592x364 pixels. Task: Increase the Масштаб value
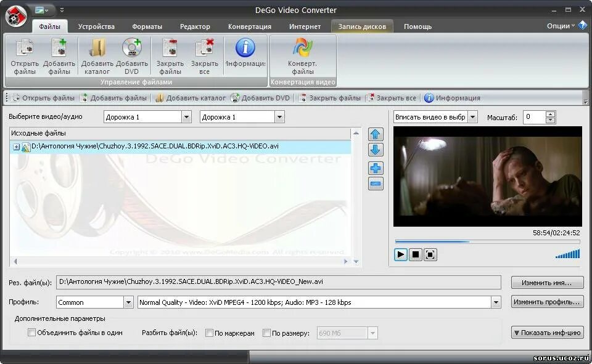pos(551,115)
